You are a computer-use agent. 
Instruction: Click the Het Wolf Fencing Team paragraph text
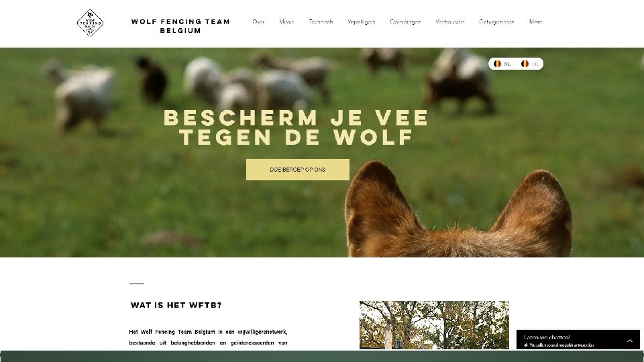point(208,337)
